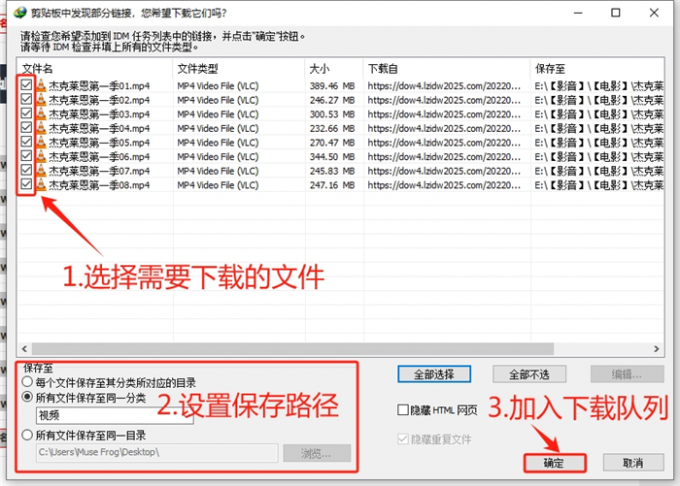Click VLC cone icon for 杰克莱恩第一季03.mp4

41,114
